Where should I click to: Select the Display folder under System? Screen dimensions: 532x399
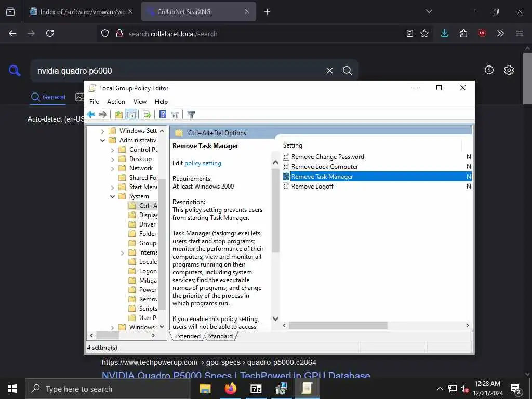pos(143,215)
